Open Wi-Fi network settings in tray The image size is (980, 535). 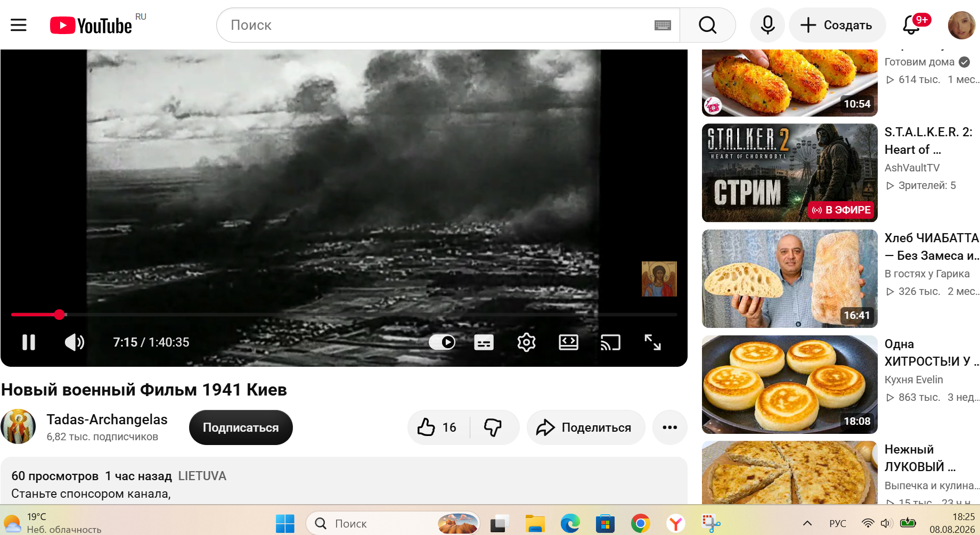868,523
